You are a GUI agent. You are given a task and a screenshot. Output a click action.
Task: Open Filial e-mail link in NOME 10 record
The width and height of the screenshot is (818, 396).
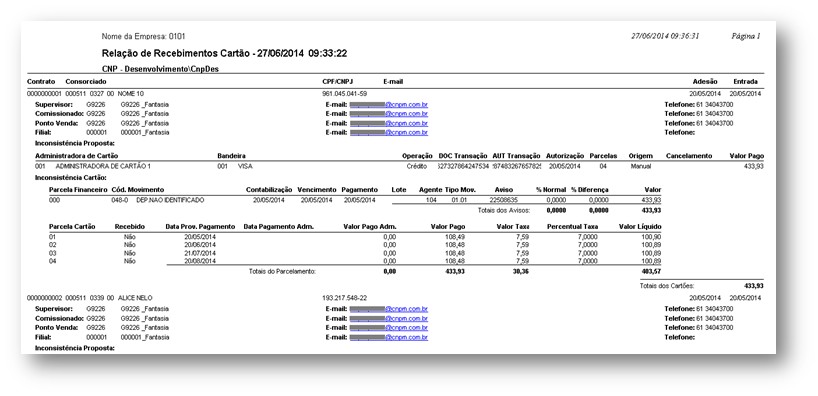click(x=389, y=133)
